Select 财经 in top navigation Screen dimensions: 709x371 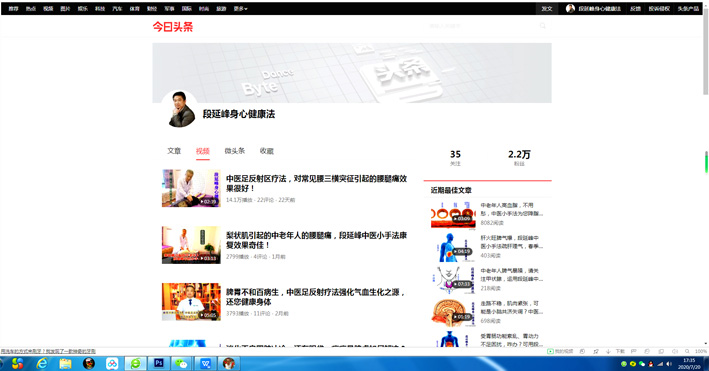pos(152,9)
